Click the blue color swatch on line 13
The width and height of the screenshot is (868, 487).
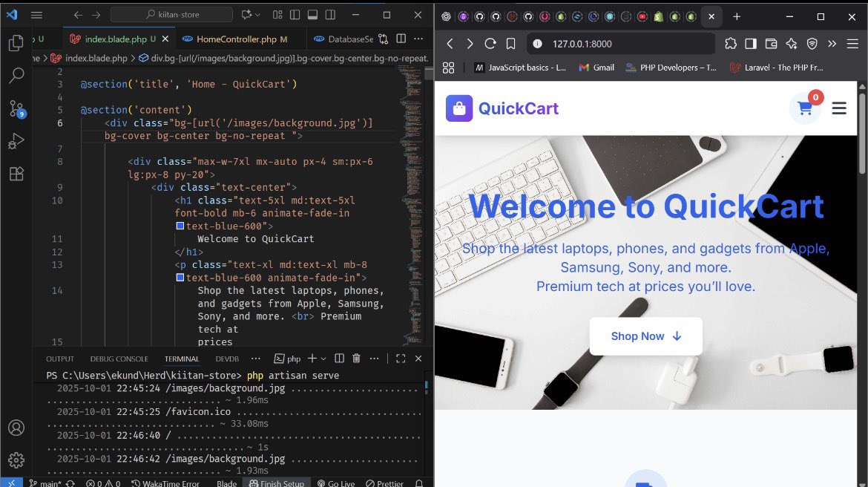point(180,278)
